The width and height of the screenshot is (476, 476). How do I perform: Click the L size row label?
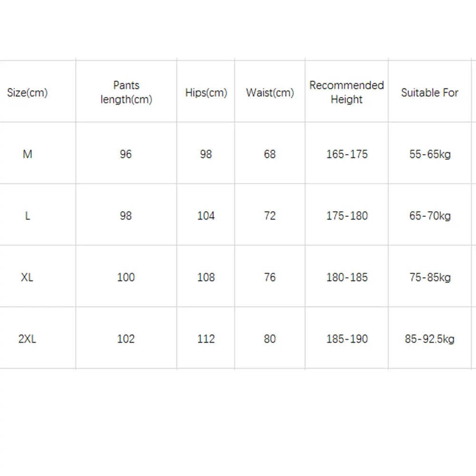point(28,216)
